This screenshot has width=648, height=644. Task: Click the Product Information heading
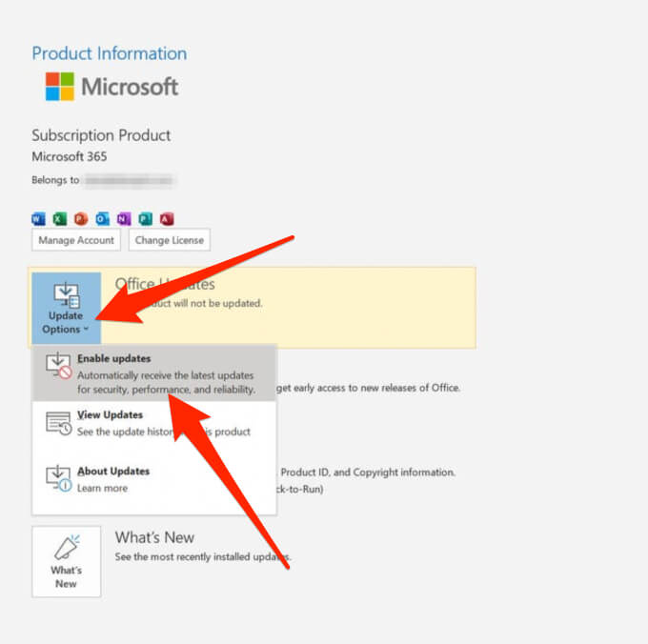pos(110,53)
